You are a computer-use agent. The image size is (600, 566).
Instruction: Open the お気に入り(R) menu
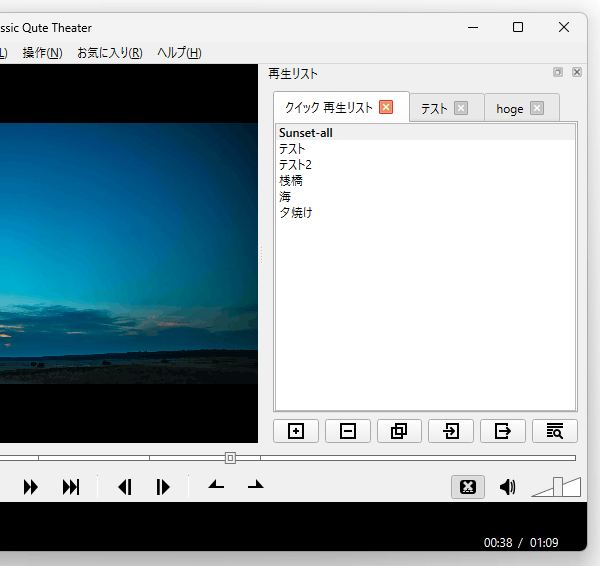(110, 53)
